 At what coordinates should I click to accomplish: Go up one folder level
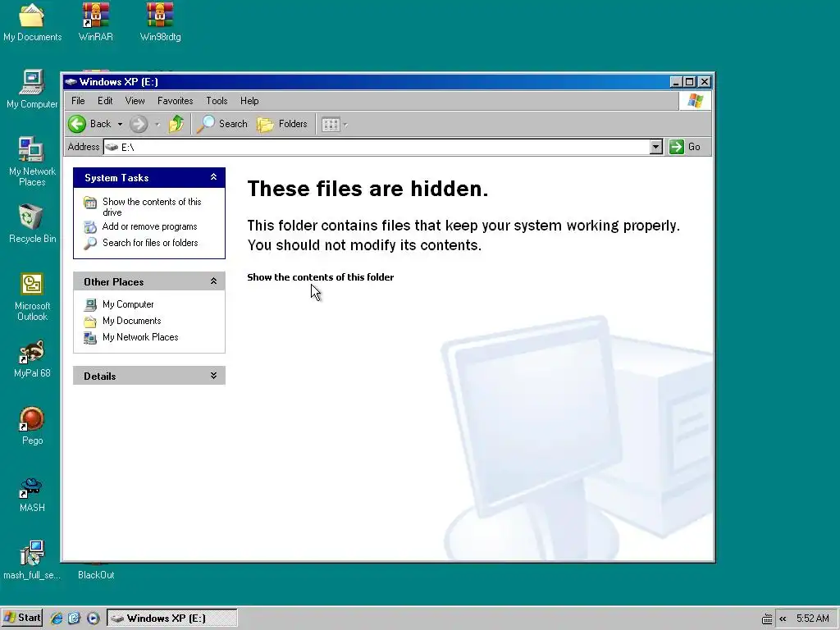(x=176, y=125)
